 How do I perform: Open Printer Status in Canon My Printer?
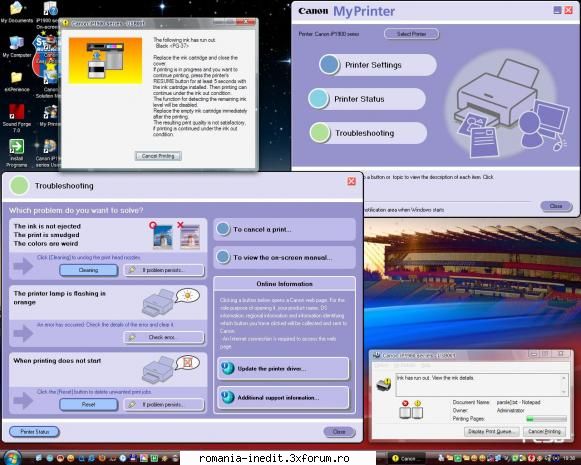[x=367, y=99]
